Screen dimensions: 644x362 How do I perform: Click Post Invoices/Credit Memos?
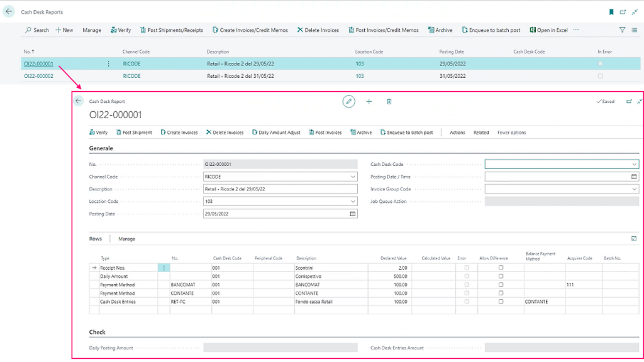tap(383, 30)
